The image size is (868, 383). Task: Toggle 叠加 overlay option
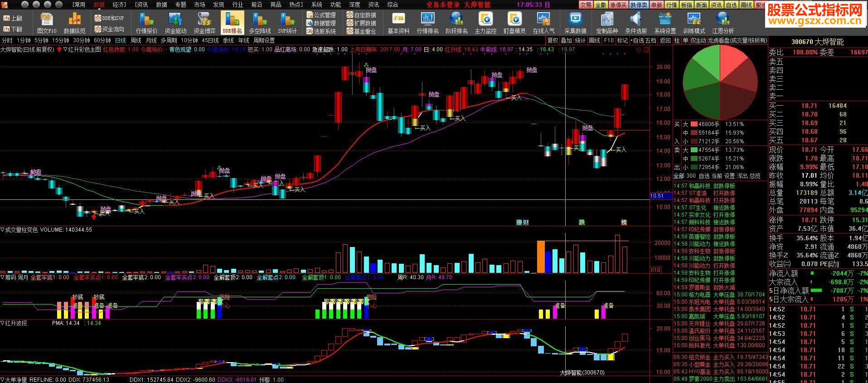pos(566,40)
